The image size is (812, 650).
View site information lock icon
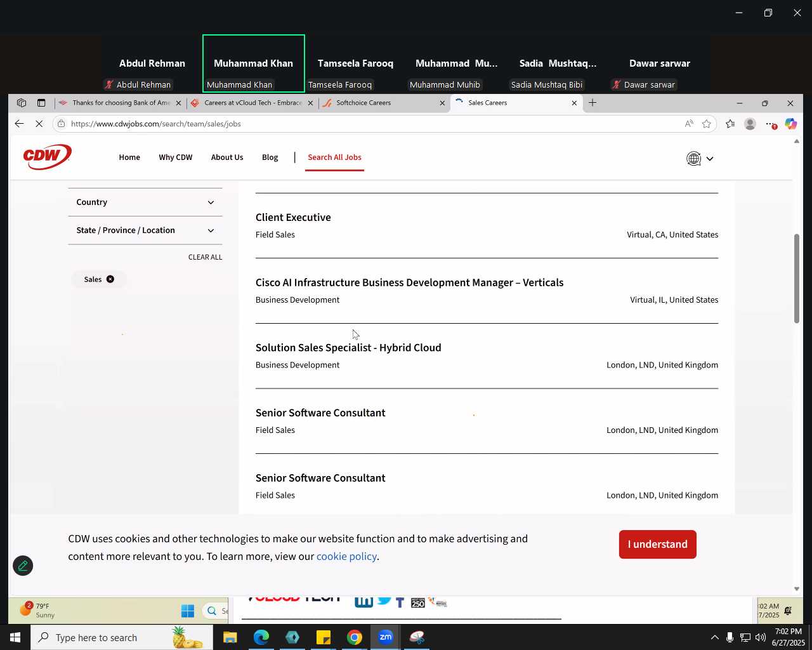(61, 124)
